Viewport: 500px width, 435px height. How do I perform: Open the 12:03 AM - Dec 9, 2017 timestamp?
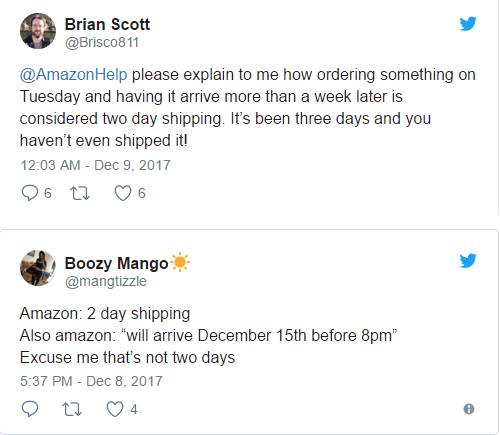click(x=95, y=165)
